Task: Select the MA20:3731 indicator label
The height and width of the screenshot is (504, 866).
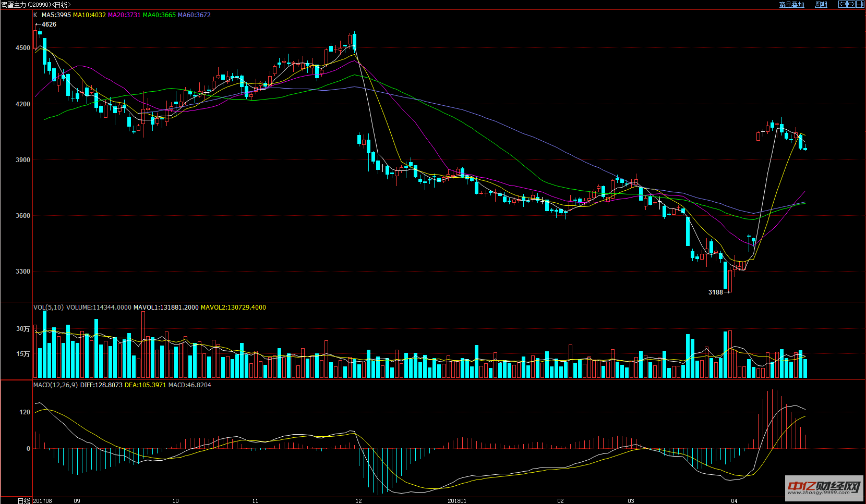Action: [x=124, y=15]
